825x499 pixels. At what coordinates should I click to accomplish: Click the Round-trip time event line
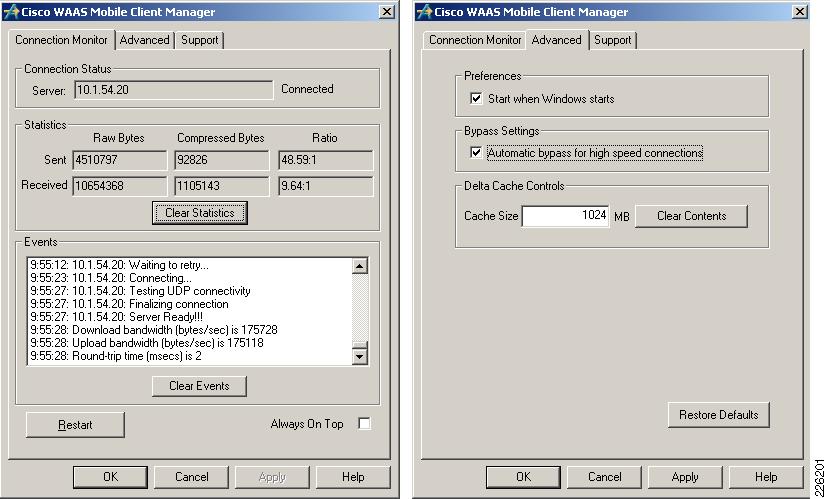(x=116, y=356)
